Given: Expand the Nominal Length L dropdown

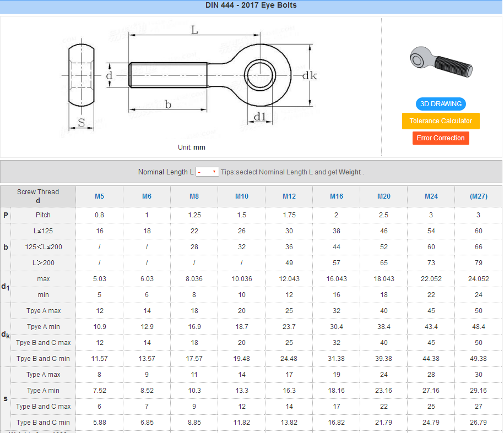Looking at the screenshot, I should point(207,172).
